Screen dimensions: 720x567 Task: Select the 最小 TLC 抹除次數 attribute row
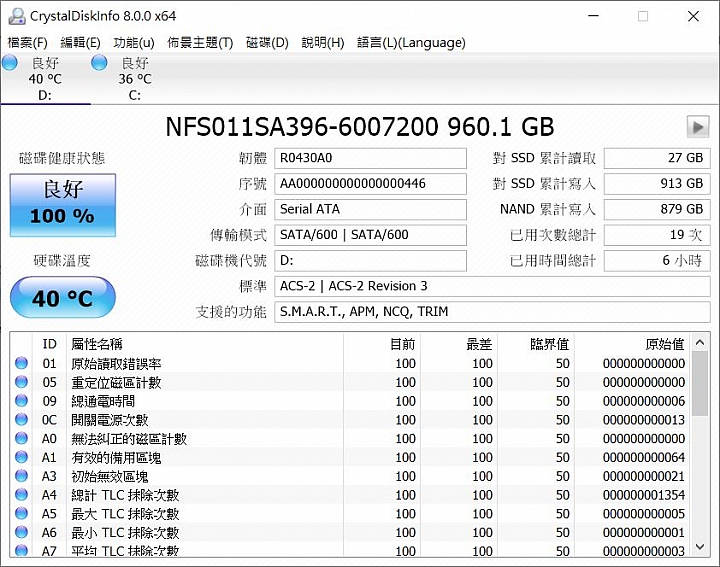tap(350, 533)
